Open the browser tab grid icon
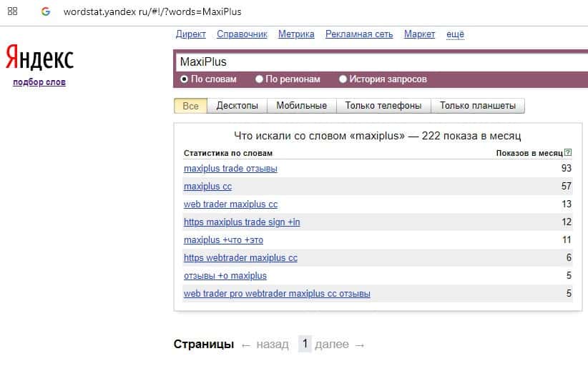 coord(12,12)
